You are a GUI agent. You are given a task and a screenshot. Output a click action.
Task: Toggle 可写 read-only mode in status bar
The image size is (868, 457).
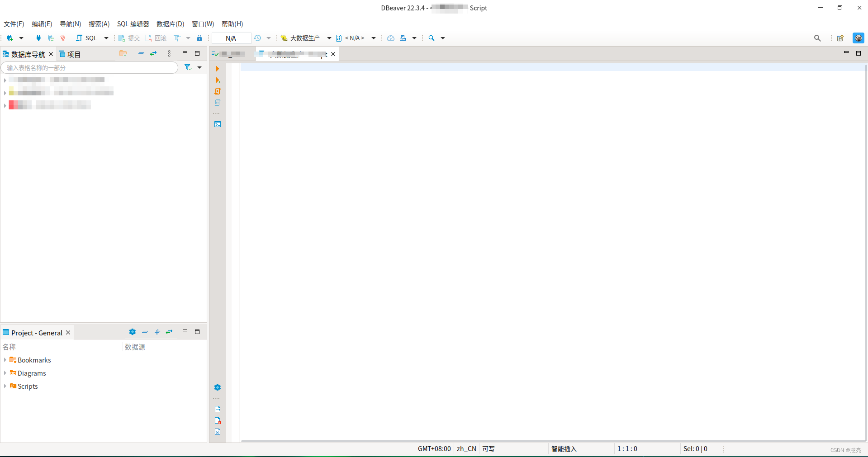(488, 449)
